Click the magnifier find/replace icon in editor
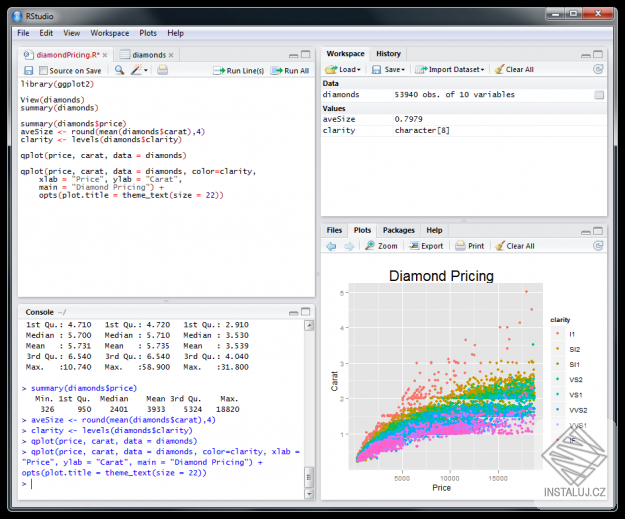The width and height of the screenshot is (625, 519). pos(119,71)
